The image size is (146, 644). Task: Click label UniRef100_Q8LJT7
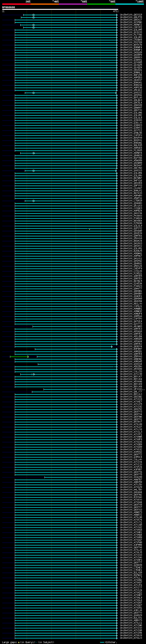coord(131,392)
